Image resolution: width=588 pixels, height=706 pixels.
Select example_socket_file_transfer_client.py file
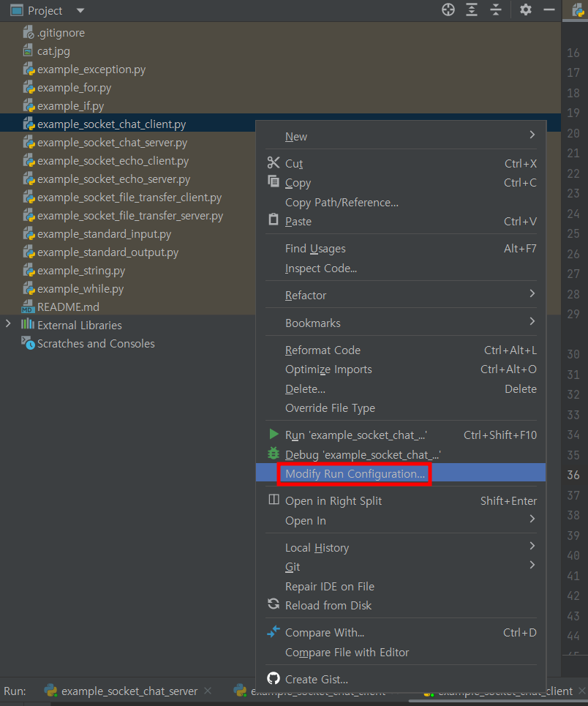click(129, 198)
